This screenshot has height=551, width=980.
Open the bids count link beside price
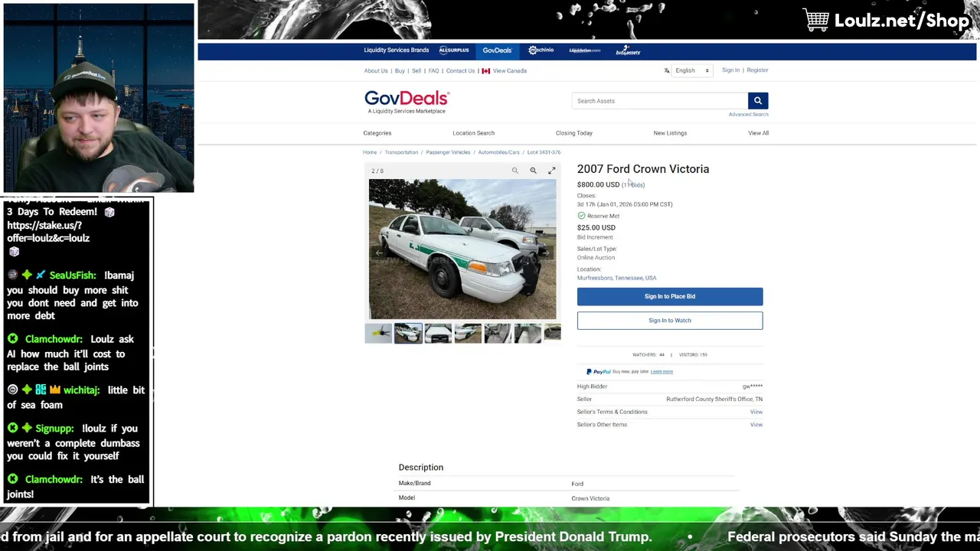tap(633, 185)
